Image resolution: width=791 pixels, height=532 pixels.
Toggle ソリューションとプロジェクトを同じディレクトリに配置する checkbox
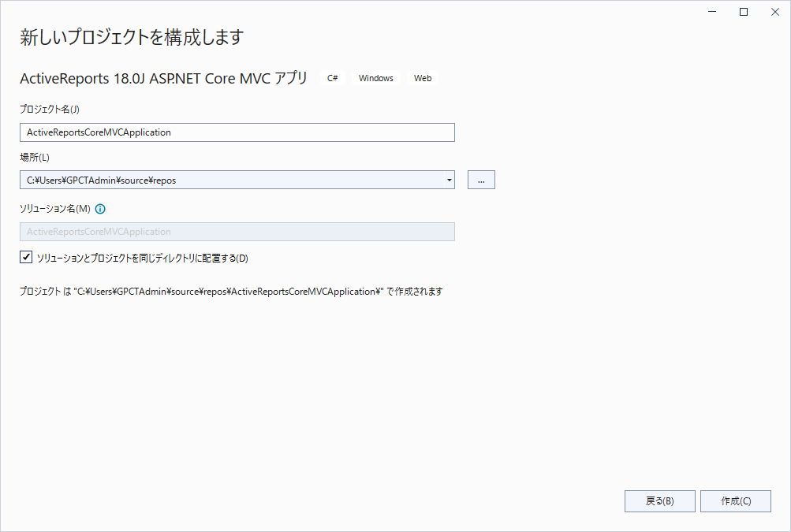[26, 257]
